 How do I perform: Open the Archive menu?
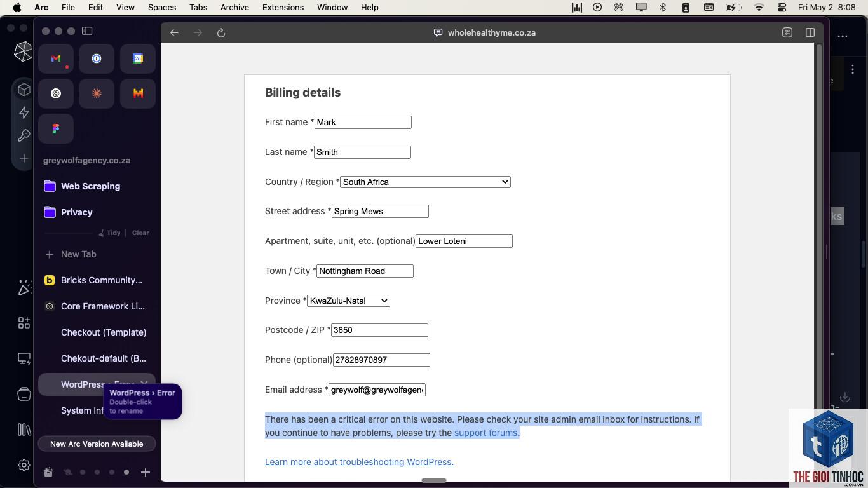(234, 7)
